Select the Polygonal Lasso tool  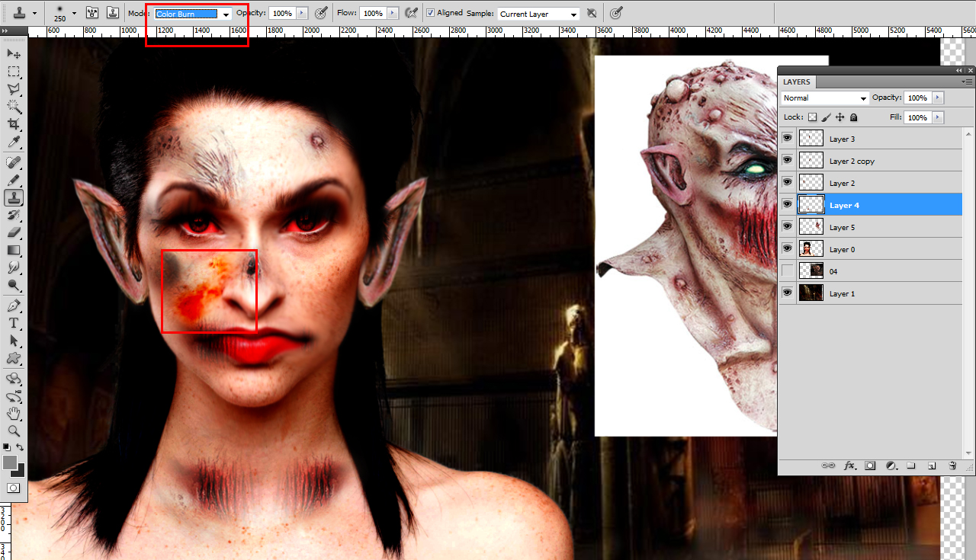pyautogui.click(x=14, y=89)
